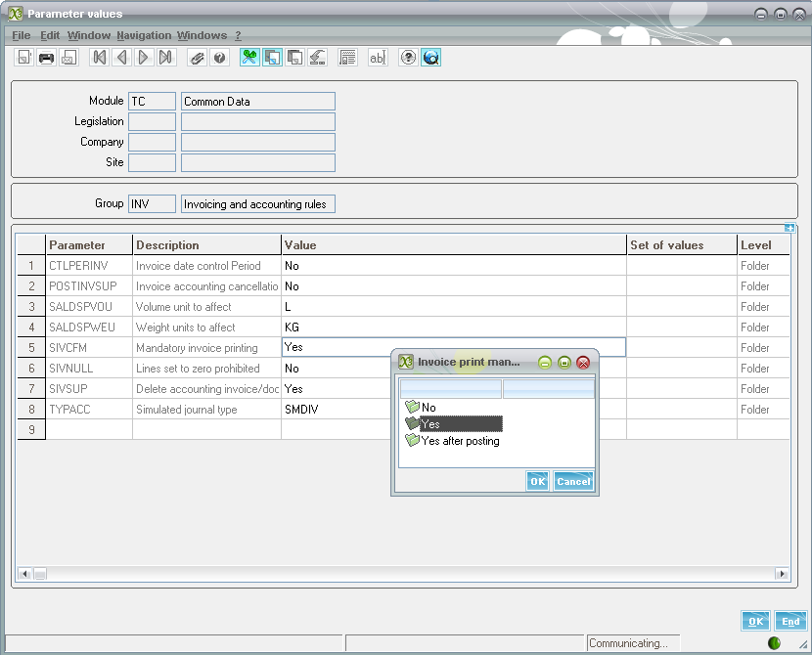Viewport: 812px width, 655px height.
Task: Click the Module code field 'TC'
Action: coord(153,101)
